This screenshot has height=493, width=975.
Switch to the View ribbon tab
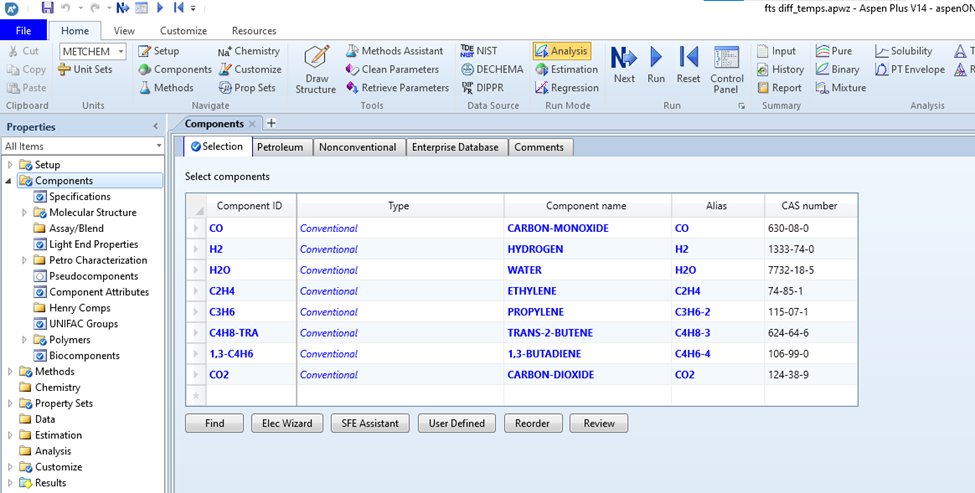click(124, 30)
